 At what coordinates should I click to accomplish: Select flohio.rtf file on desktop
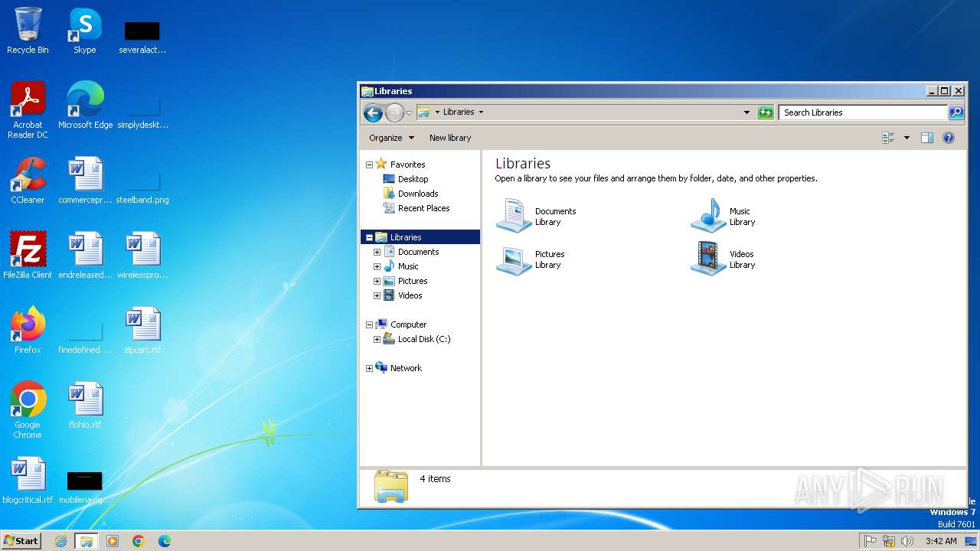85,406
